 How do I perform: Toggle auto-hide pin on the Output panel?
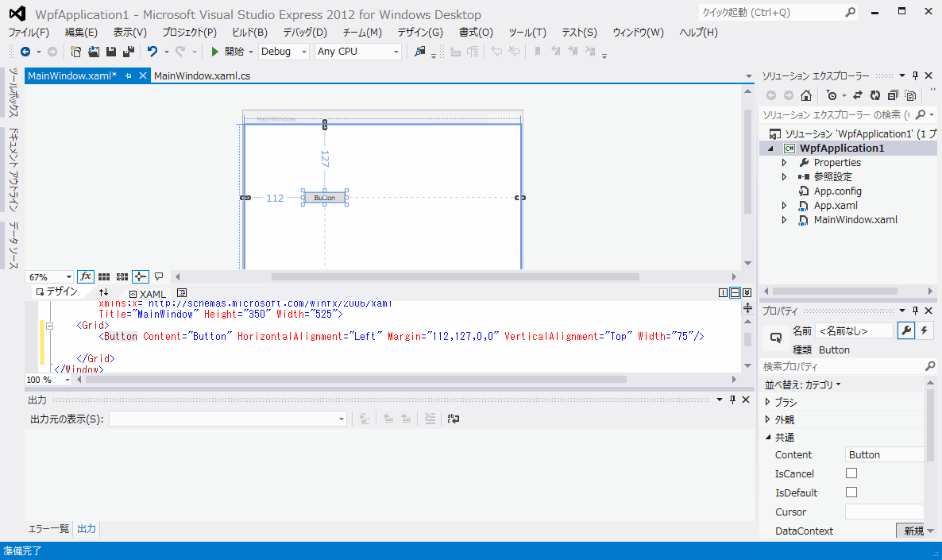click(732, 400)
